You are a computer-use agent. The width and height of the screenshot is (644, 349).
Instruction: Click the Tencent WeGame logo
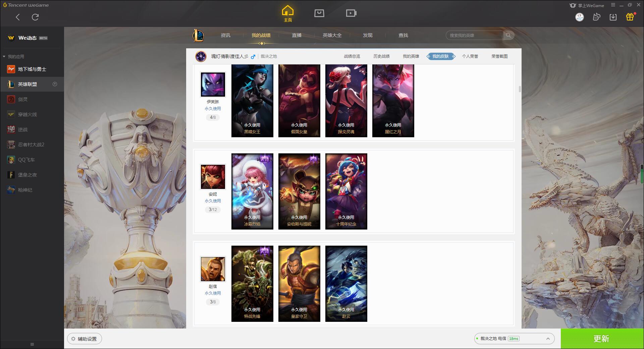point(26,5)
